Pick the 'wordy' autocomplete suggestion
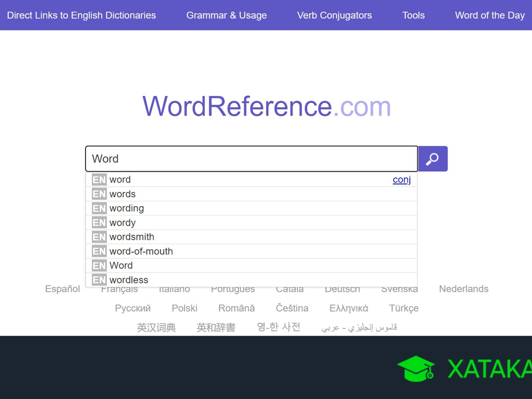Viewport: 532px width, 399px height. (x=122, y=223)
